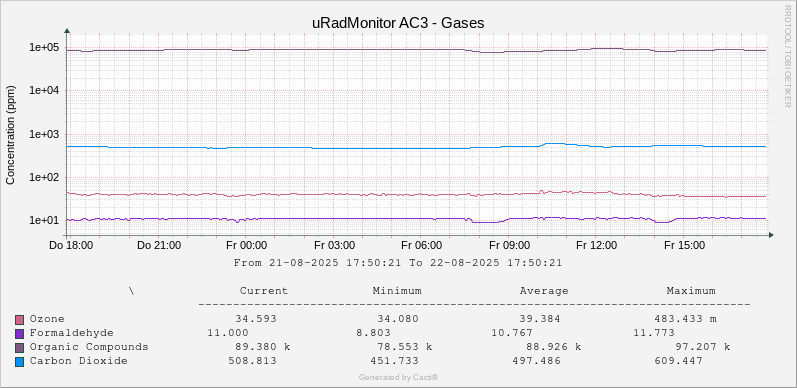The image size is (797, 388).
Task: Select the Carbon Dioxide legend label
Action: point(78,361)
